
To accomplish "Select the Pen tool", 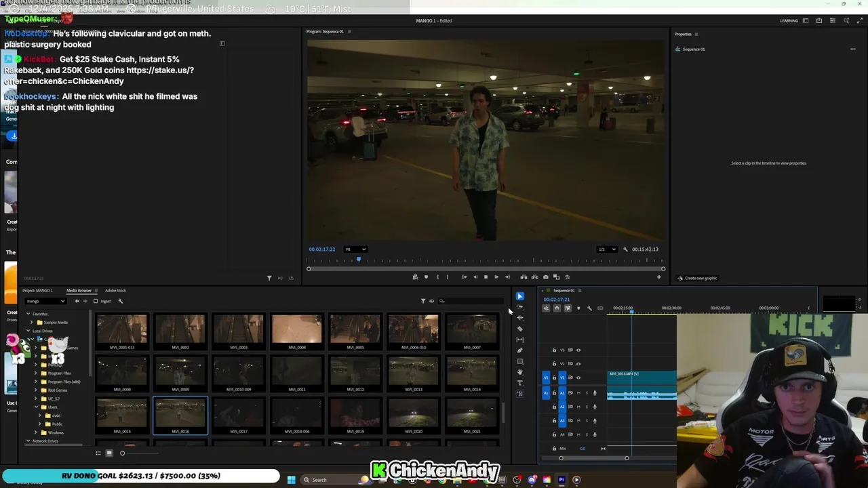I will (520, 350).
